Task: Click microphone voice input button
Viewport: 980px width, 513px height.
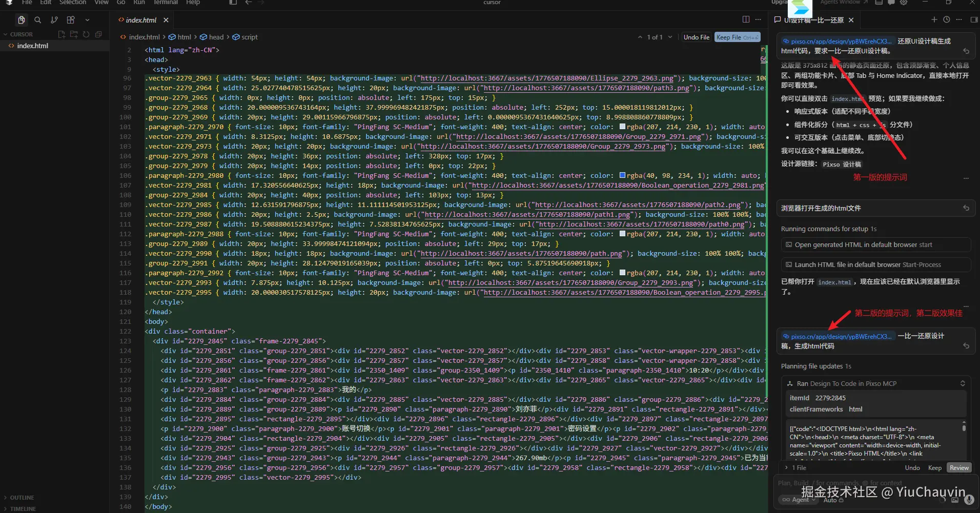Action: (x=969, y=499)
